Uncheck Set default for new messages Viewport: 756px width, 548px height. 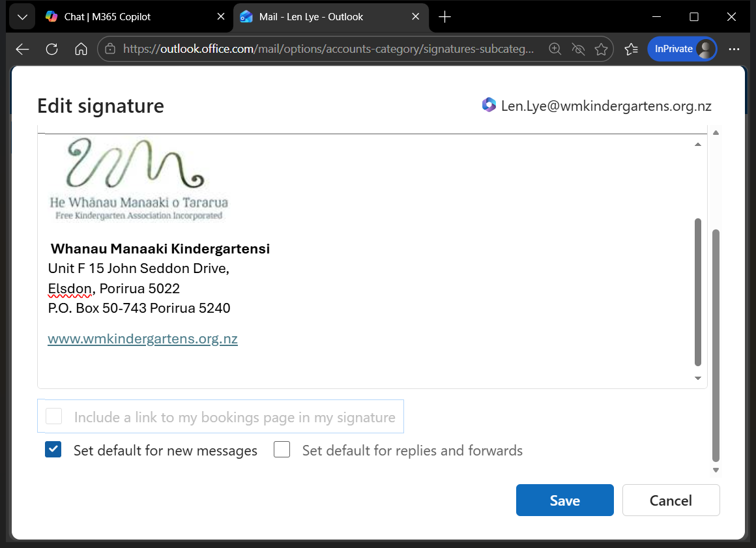click(53, 450)
